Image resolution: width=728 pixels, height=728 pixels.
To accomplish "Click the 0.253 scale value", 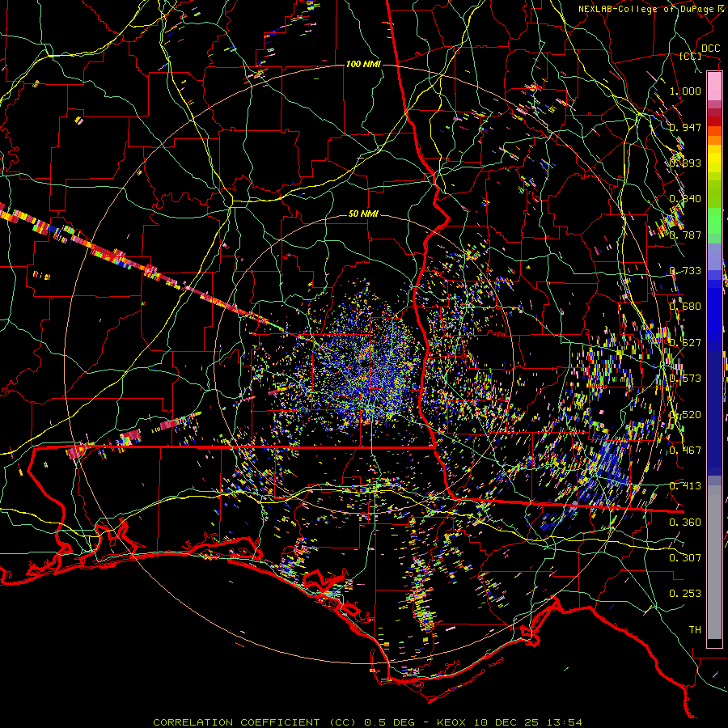I will pyautogui.click(x=685, y=594).
